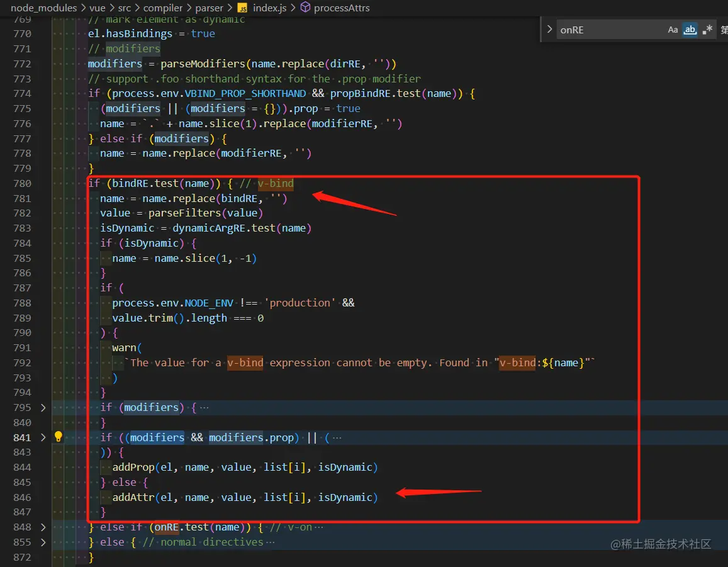Image resolution: width=728 pixels, height=567 pixels.
Task: Click dynamicArgRE on line 783
Action: (x=209, y=228)
